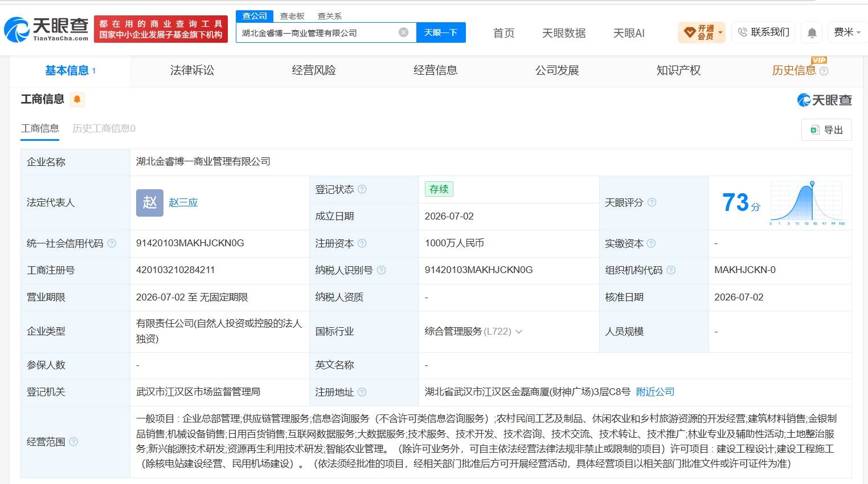Viewport: 868px width, 484px height.
Task: Click company name cell 湖北金睿博一商业管理有限公司
Action: click(203, 162)
